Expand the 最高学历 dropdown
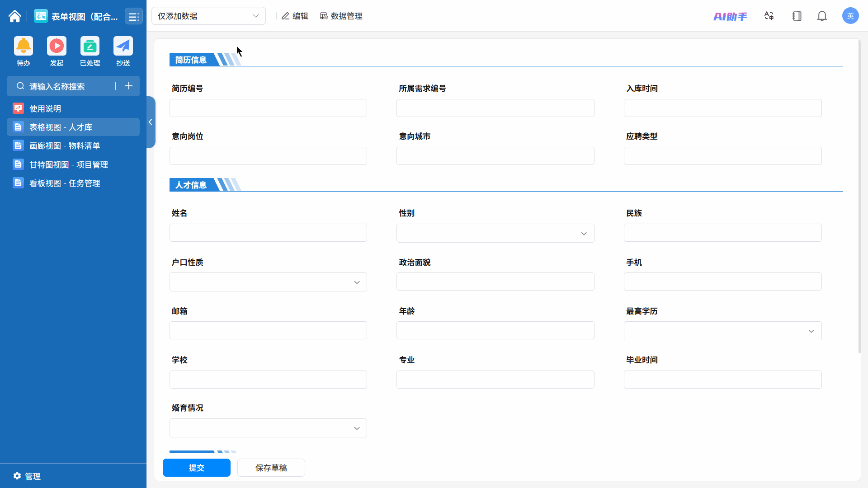The image size is (868, 488). [x=722, y=331]
